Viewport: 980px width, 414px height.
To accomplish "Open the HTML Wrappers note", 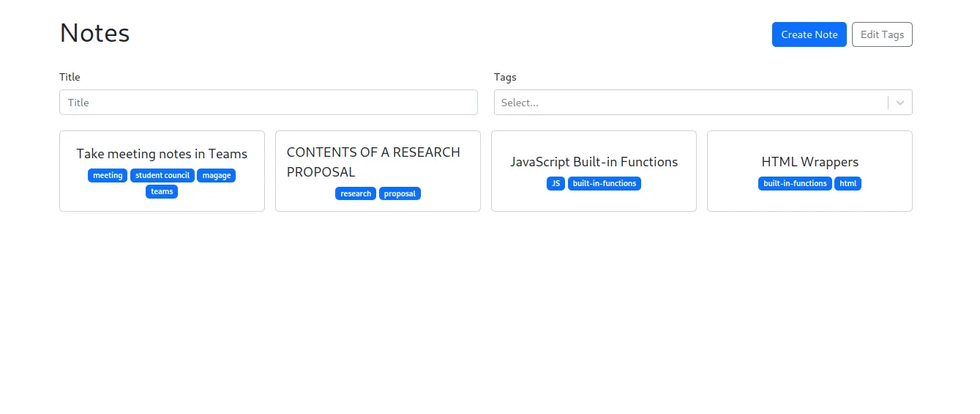I will point(809,171).
